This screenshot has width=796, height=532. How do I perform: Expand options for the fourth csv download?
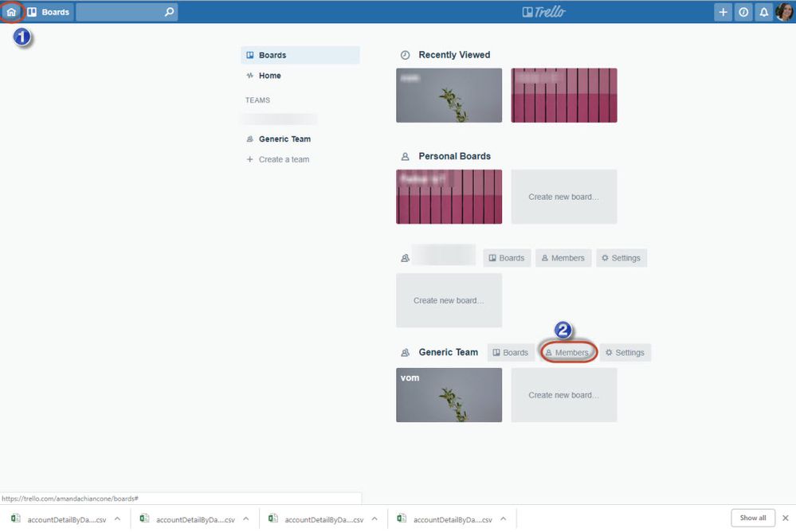click(x=503, y=518)
